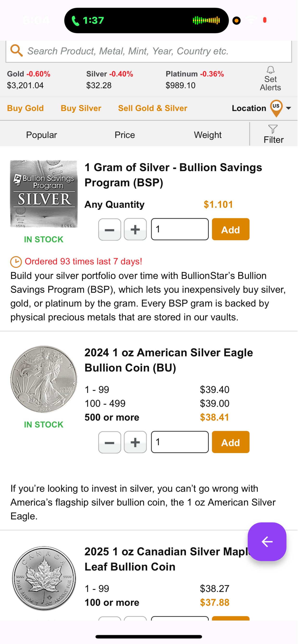Open the Canadian Silver Maple Leaf thumbnail

44,579
